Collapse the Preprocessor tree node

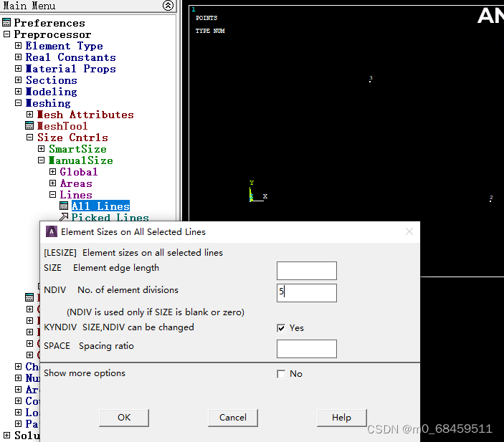[x=6, y=34]
